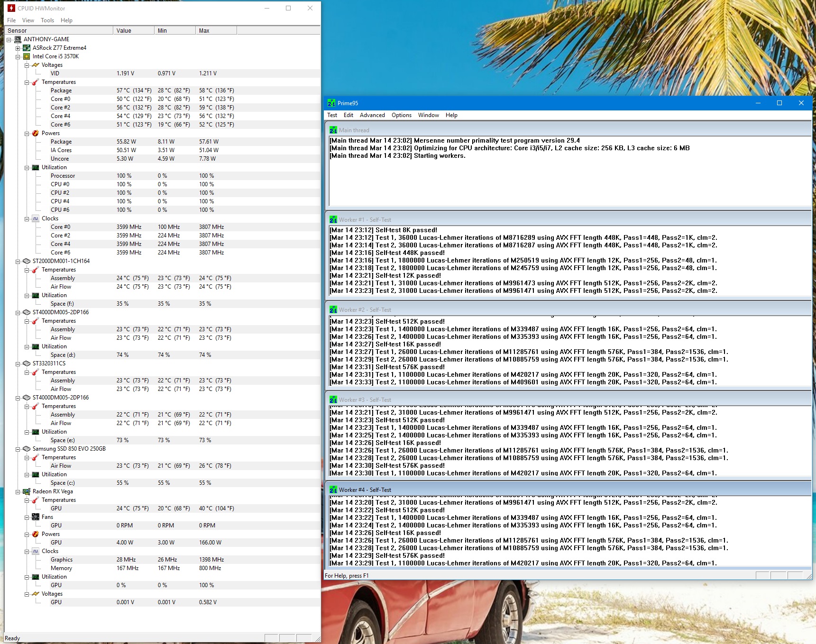This screenshot has height=644, width=816.
Task: Select the Core #2 temperature row
Action: click(x=60, y=108)
